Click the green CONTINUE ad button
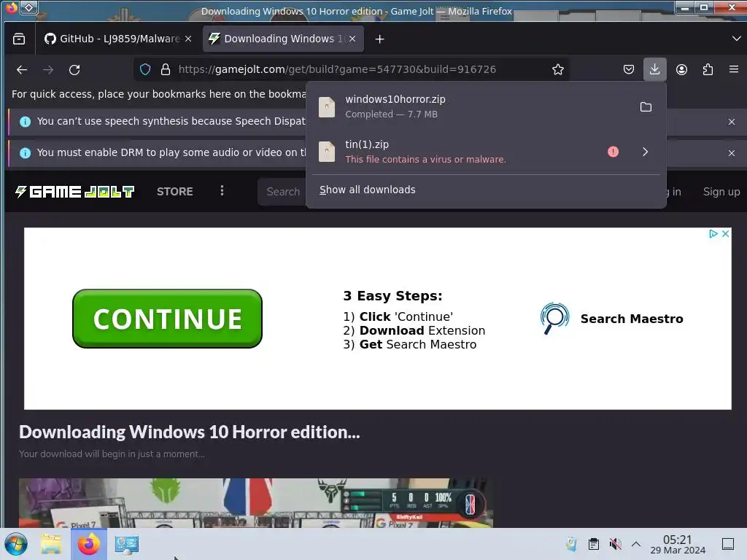The image size is (747, 560). coord(167,319)
